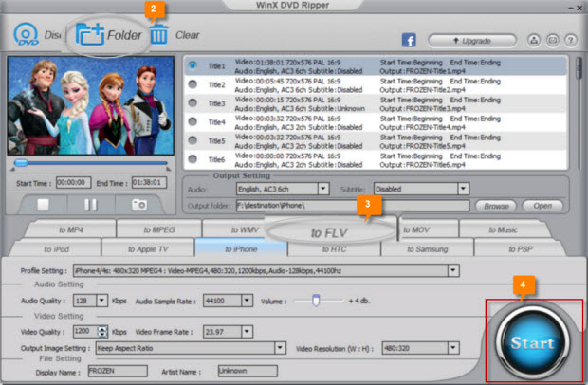Select the Title6 radio button
588x385 pixels.
[x=193, y=159]
